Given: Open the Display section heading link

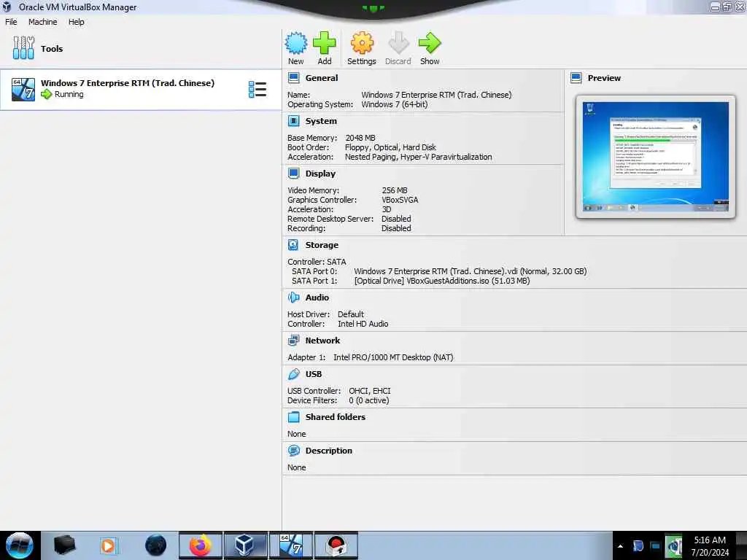Looking at the screenshot, I should (x=321, y=174).
